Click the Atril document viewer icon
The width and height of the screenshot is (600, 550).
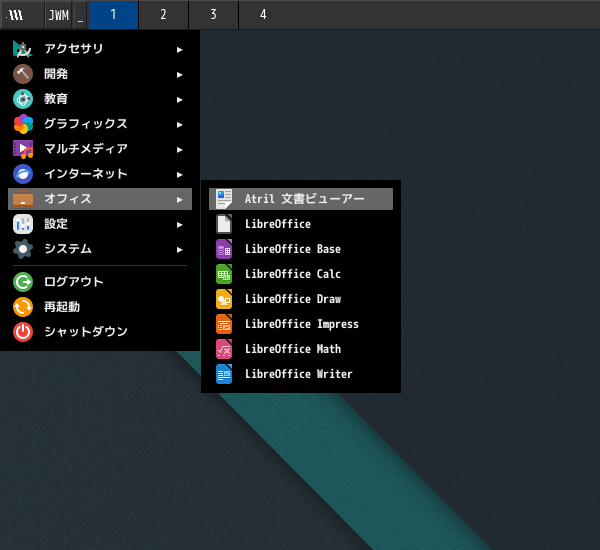pyautogui.click(x=224, y=199)
